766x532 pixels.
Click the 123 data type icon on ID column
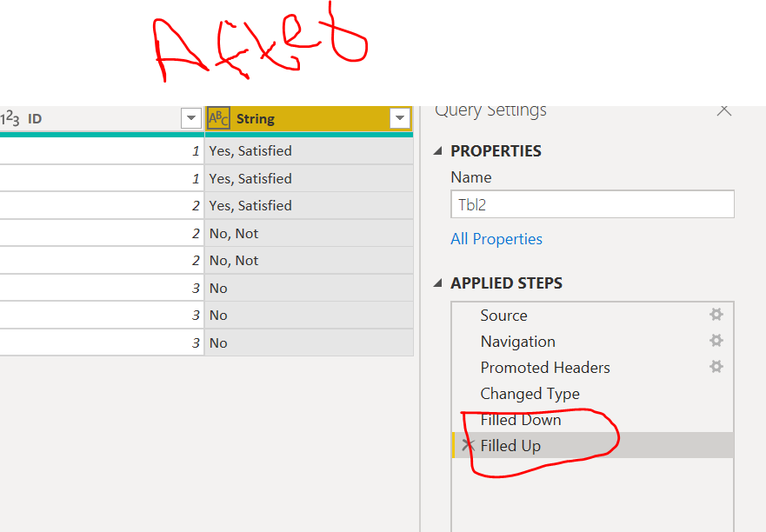click(x=10, y=118)
